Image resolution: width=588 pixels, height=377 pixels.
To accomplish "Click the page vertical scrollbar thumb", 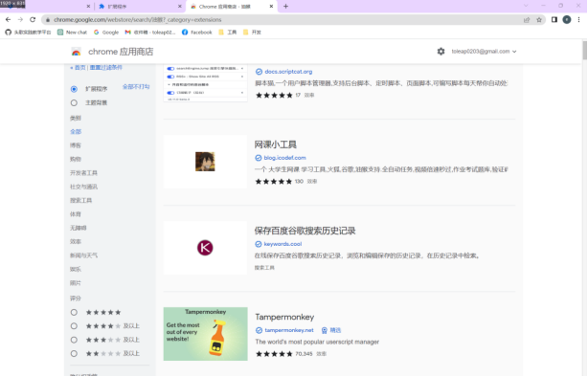I will click(584, 50).
